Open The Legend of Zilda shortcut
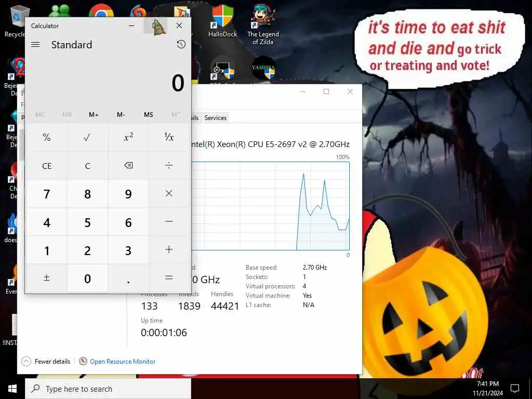This screenshot has width=532, height=399. (x=263, y=24)
